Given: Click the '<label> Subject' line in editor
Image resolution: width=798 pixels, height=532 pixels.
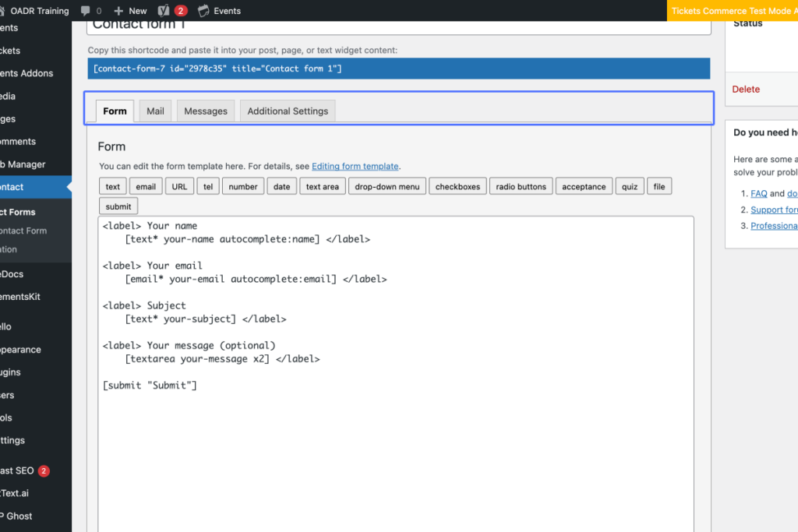Looking at the screenshot, I should (x=144, y=305).
